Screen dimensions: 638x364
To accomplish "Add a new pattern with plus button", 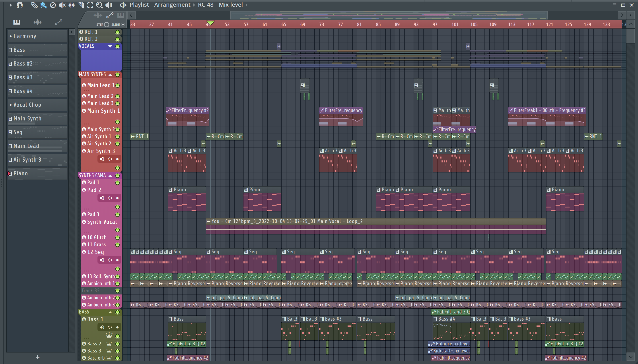I will 37,357.
